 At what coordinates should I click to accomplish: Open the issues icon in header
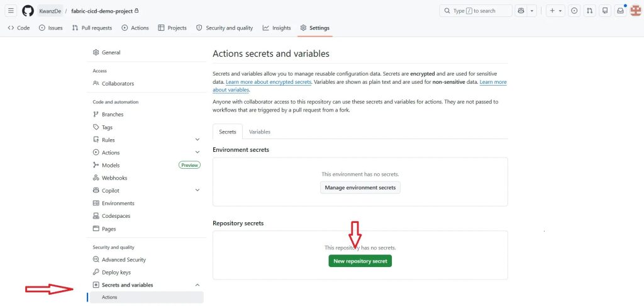click(574, 11)
